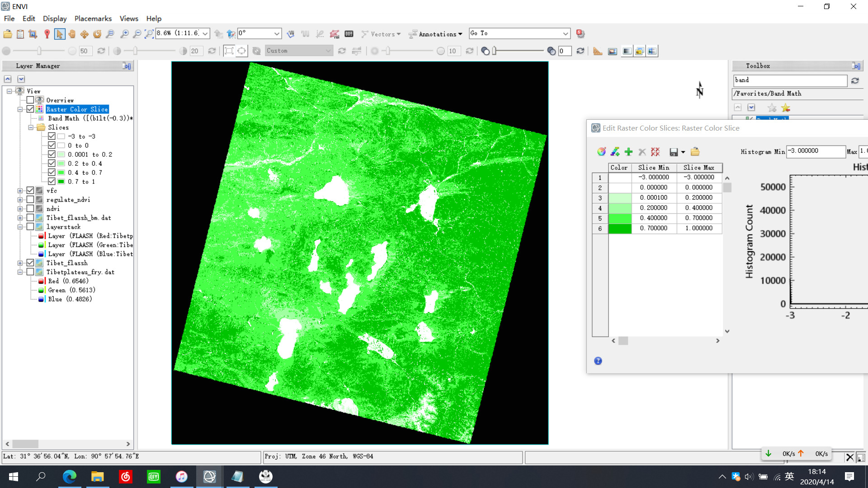Click the Region of Interest tool icon
Image resolution: width=868 pixels, height=488 pixels.
click(334, 34)
